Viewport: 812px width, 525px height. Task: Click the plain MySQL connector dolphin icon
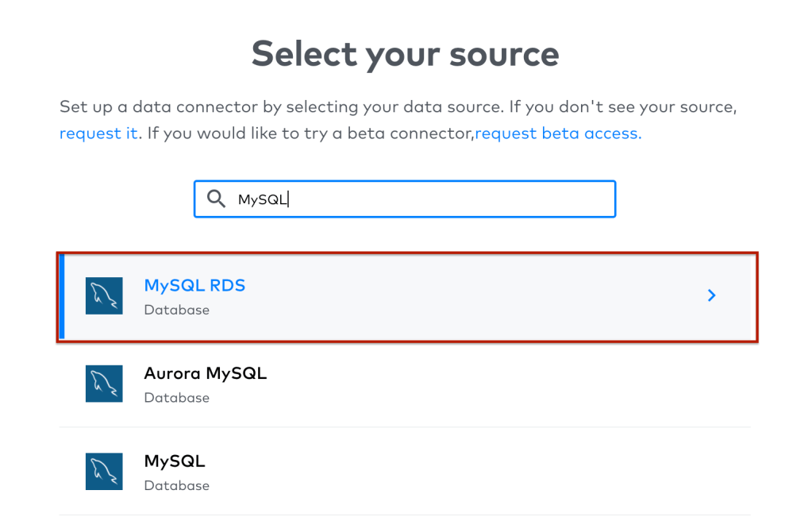(x=104, y=471)
